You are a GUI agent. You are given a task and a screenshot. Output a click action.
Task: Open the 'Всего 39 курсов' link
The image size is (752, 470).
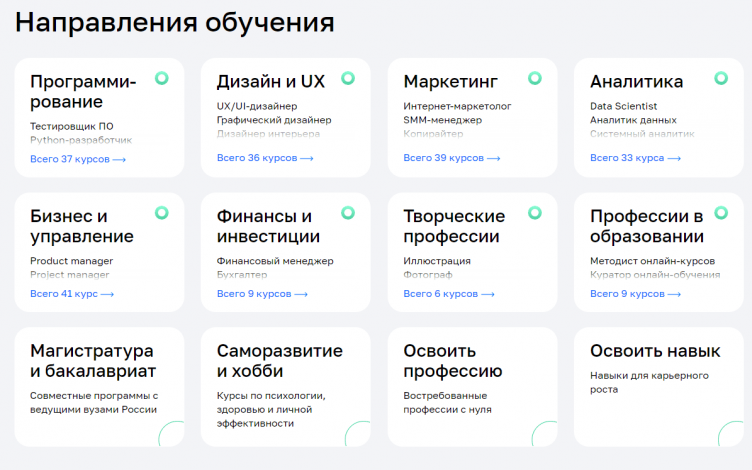coord(451,158)
